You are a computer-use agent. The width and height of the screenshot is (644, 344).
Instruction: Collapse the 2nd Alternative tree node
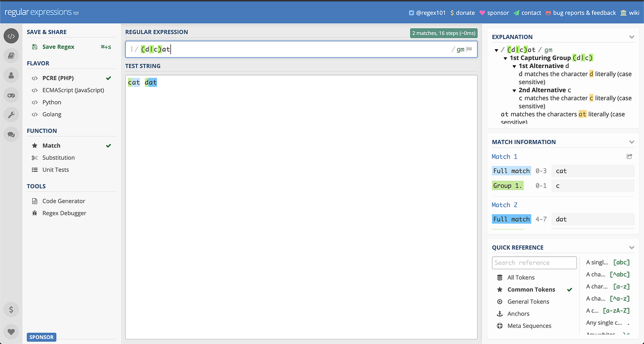pos(514,91)
